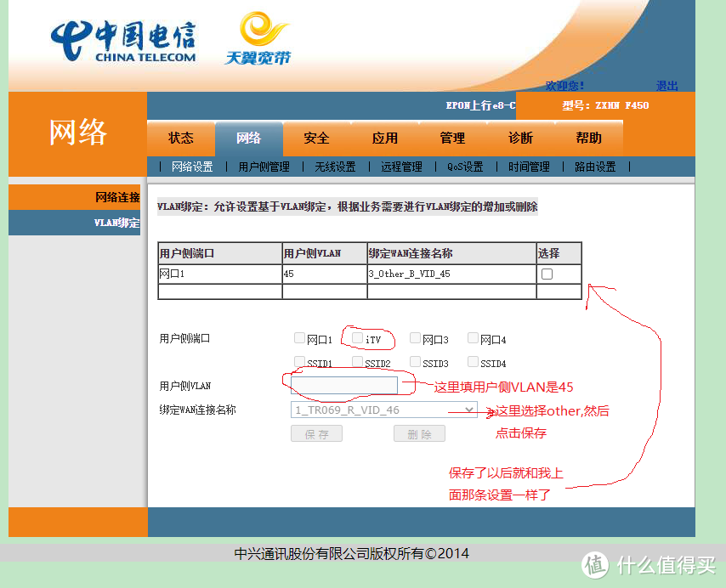Check the 网口4 checkbox
Viewport: 726px width, 588px height.
coord(473,338)
